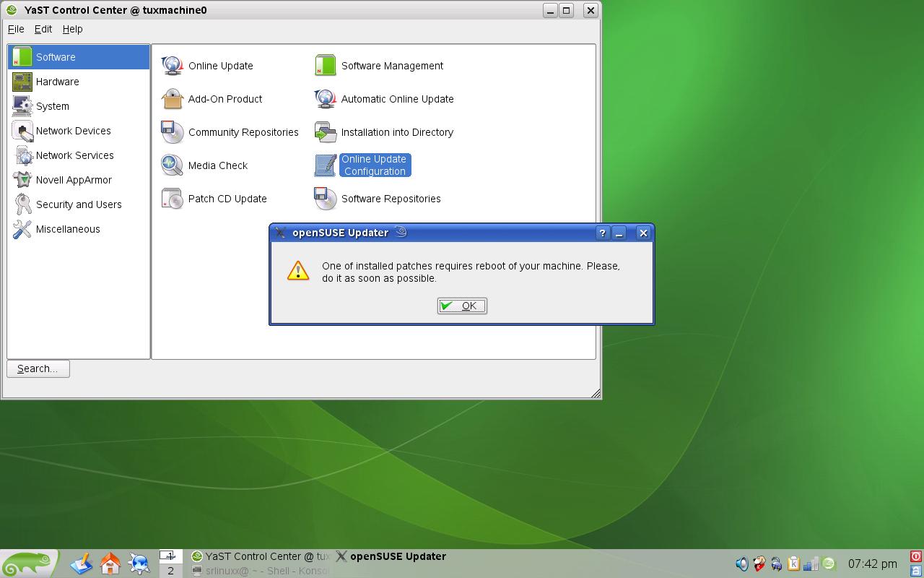This screenshot has height=578, width=924.
Task: Open the openSUSE chameleon start menu
Action: click(29, 564)
